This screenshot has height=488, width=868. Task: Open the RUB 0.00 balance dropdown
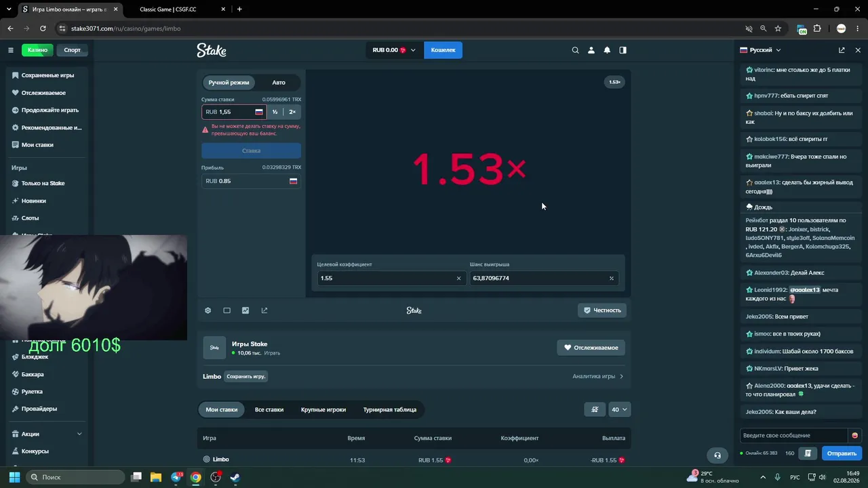click(394, 50)
